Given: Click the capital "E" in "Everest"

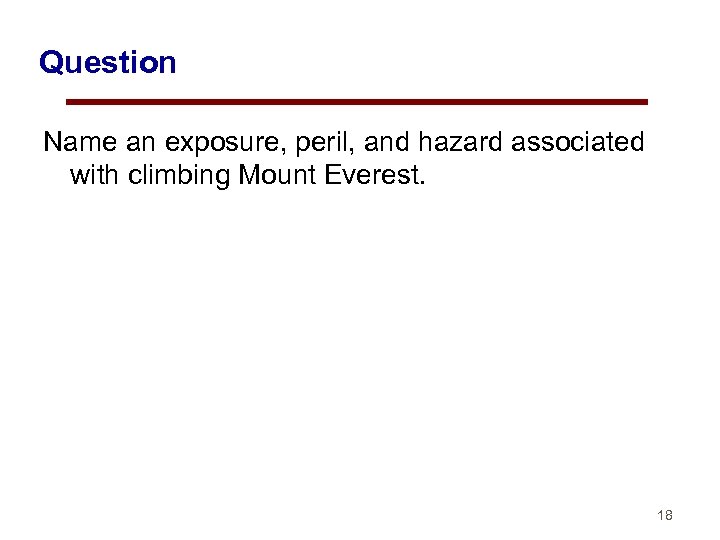Looking at the screenshot, I should coord(333,177).
